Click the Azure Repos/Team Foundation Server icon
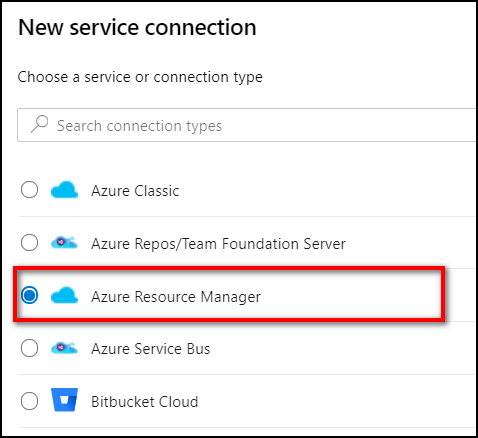Screen dimensions: 478x438 (x=64, y=243)
